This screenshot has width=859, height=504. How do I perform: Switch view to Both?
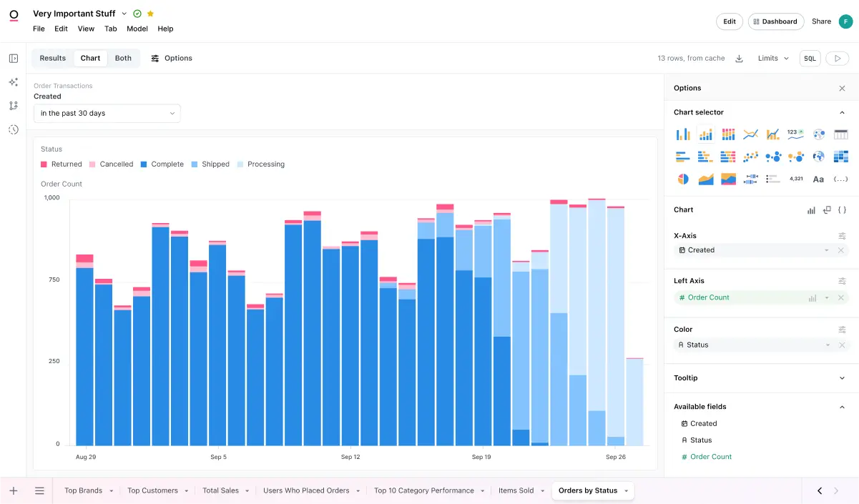click(123, 59)
